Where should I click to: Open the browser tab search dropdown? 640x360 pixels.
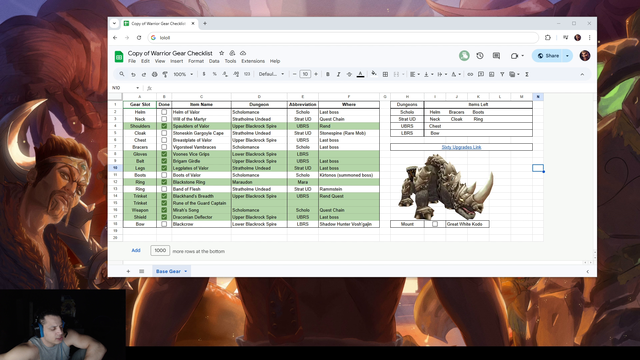coord(114,23)
